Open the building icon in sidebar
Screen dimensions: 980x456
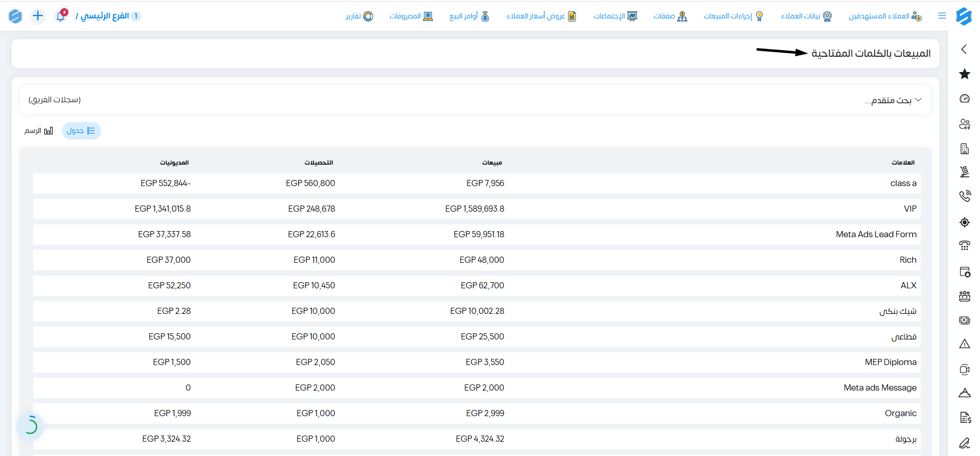click(964, 149)
